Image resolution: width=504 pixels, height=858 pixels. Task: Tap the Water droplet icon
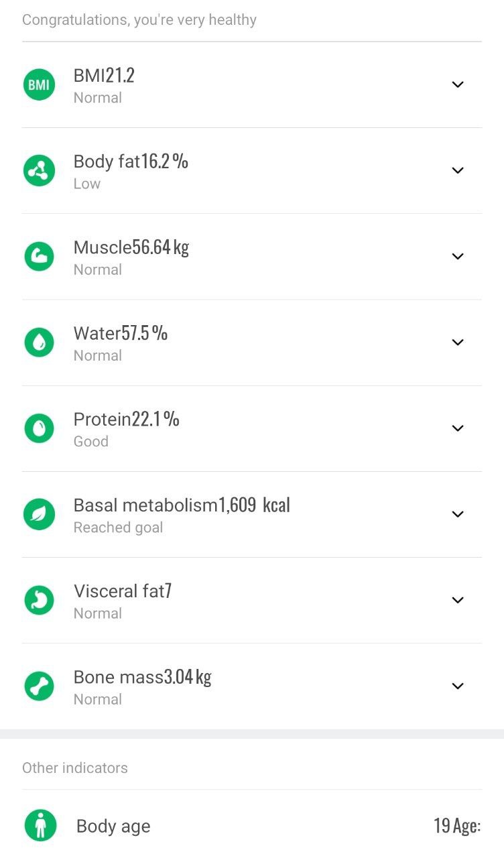[x=39, y=343]
